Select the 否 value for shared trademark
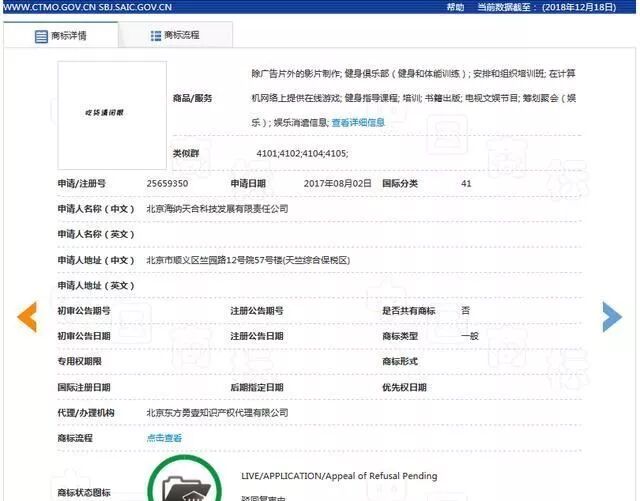 (465, 311)
